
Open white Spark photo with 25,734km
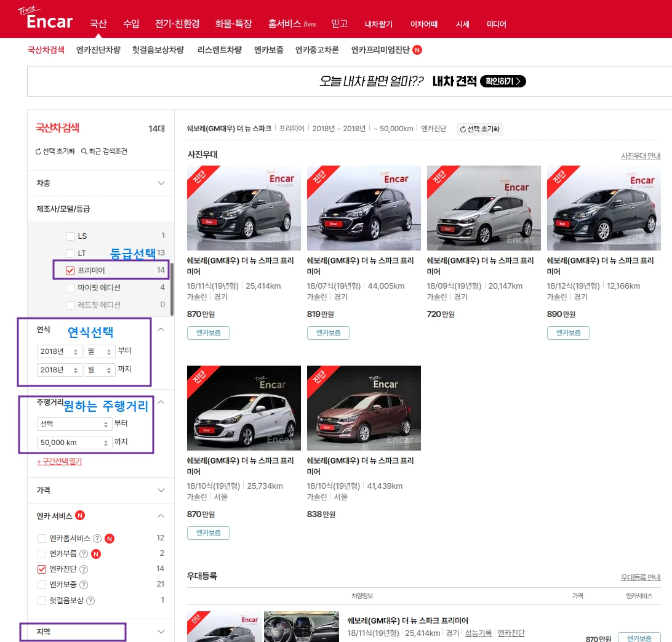click(244, 408)
